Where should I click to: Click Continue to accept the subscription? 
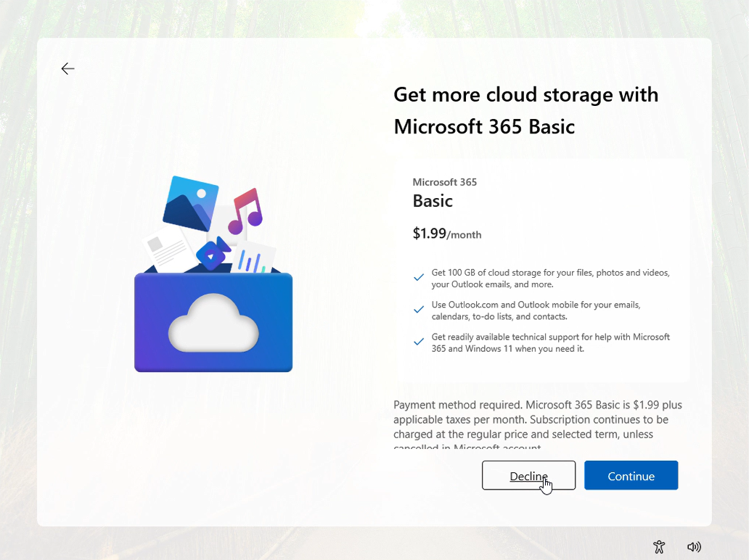pyautogui.click(x=631, y=475)
